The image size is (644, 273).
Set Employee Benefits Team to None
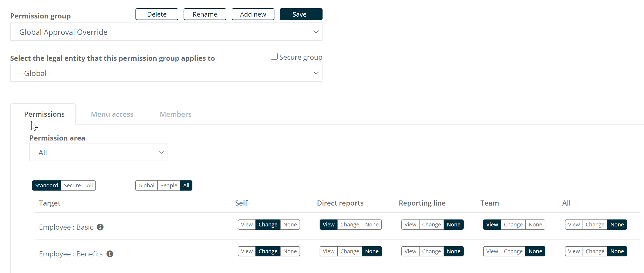pyautogui.click(x=535, y=251)
